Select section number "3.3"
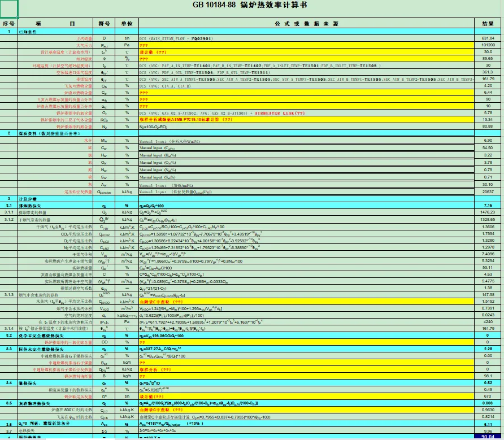Image resolution: width=504 pixels, height=440 pixels. [x=8, y=348]
